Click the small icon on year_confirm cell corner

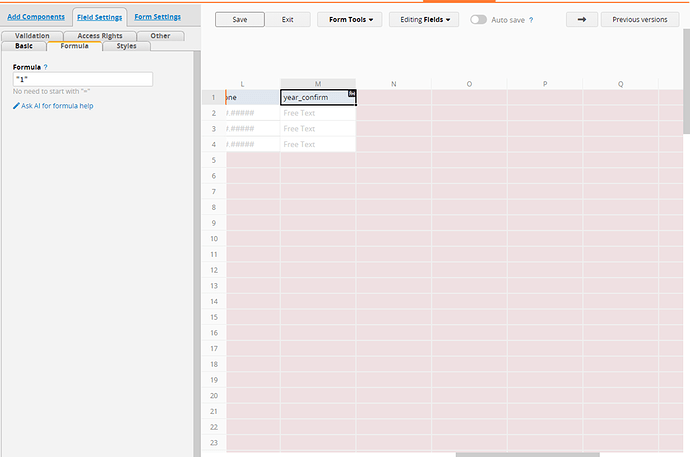click(x=352, y=93)
